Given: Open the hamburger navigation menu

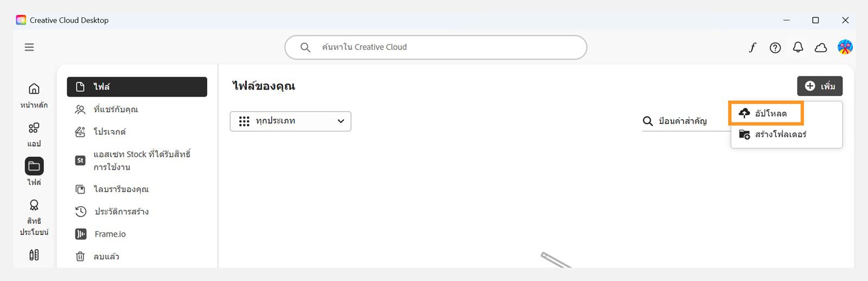Looking at the screenshot, I should [29, 47].
